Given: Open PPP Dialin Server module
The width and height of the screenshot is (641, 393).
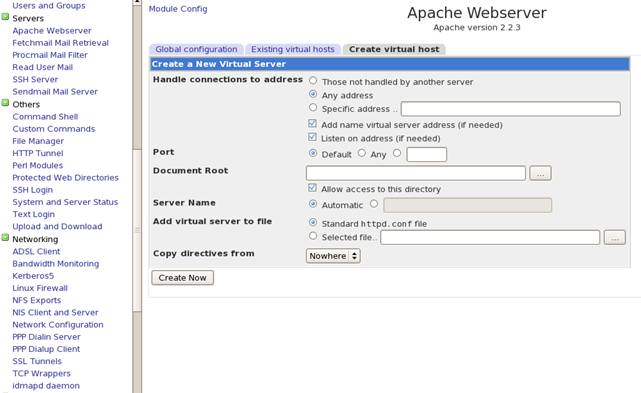Looking at the screenshot, I should pos(47,337).
